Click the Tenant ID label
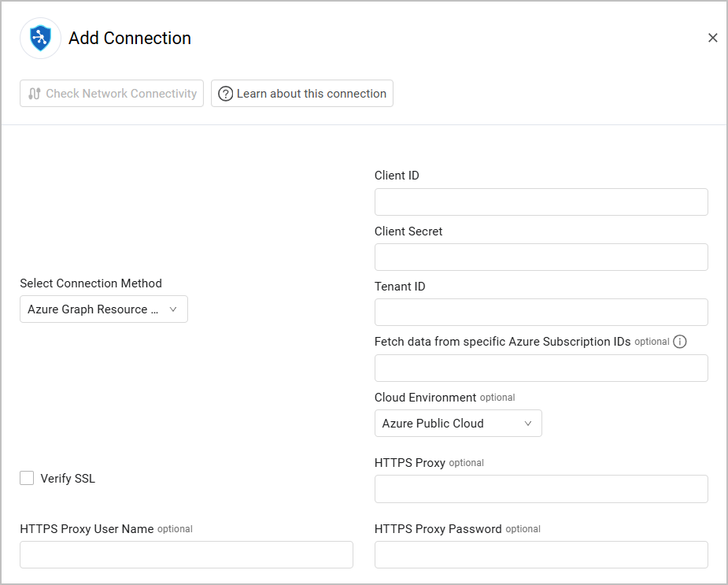The height and width of the screenshot is (585, 728). coord(401,287)
